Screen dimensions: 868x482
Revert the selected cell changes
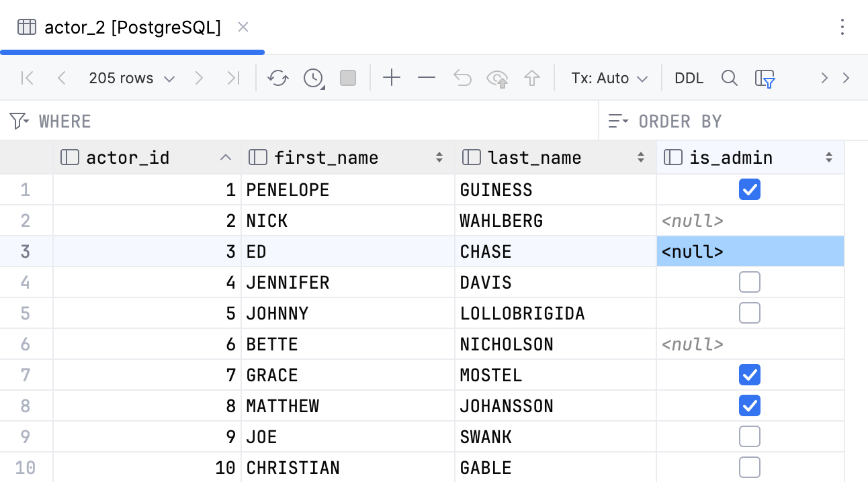coord(462,78)
